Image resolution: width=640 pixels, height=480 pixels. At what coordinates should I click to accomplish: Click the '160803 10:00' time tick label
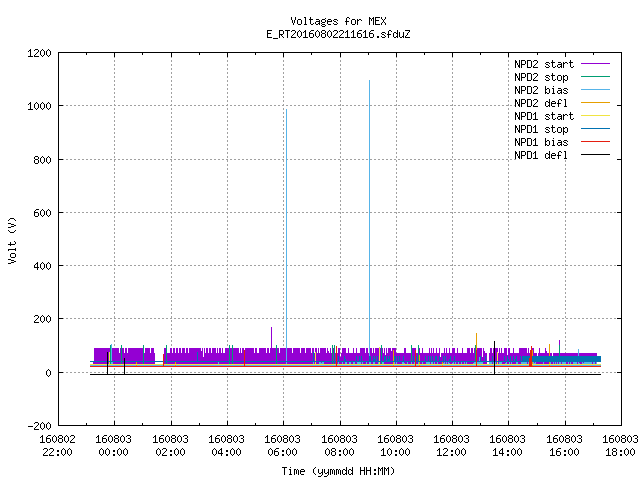395,446
